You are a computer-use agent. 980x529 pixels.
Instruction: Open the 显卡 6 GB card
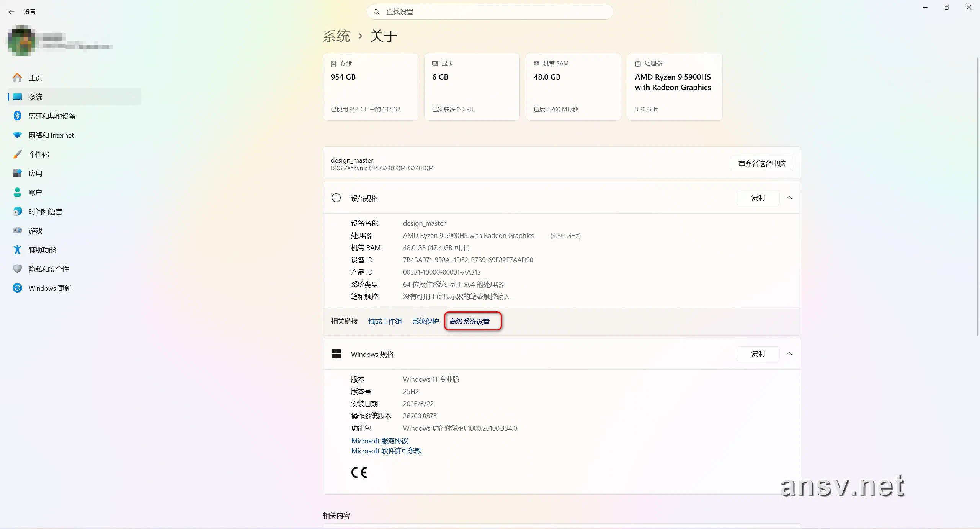pyautogui.click(x=472, y=87)
